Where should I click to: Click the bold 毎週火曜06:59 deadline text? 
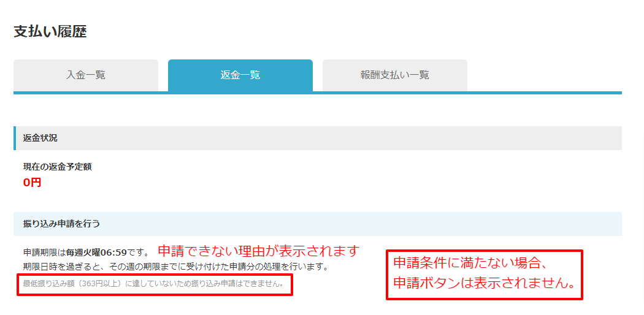[96, 251]
